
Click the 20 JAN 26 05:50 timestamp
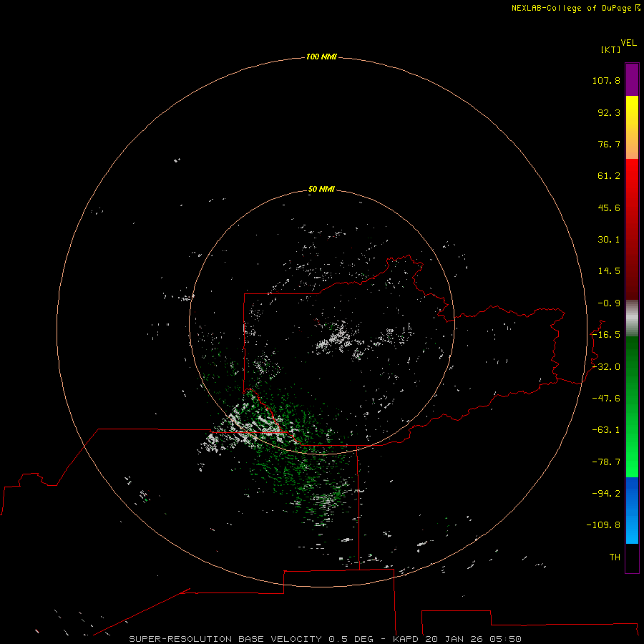pyautogui.click(x=474, y=639)
